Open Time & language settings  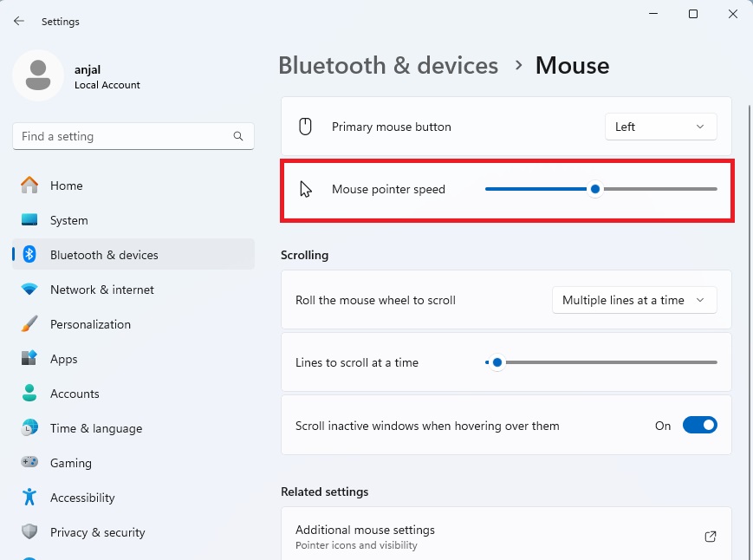[133, 428]
